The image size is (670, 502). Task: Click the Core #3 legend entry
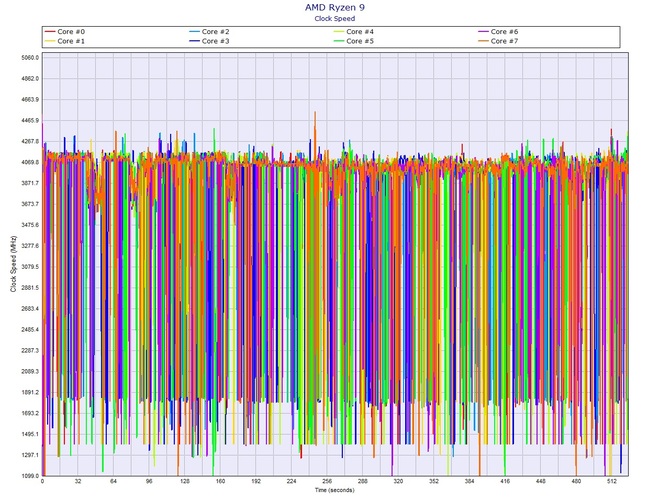pyautogui.click(x=209, y=41)
